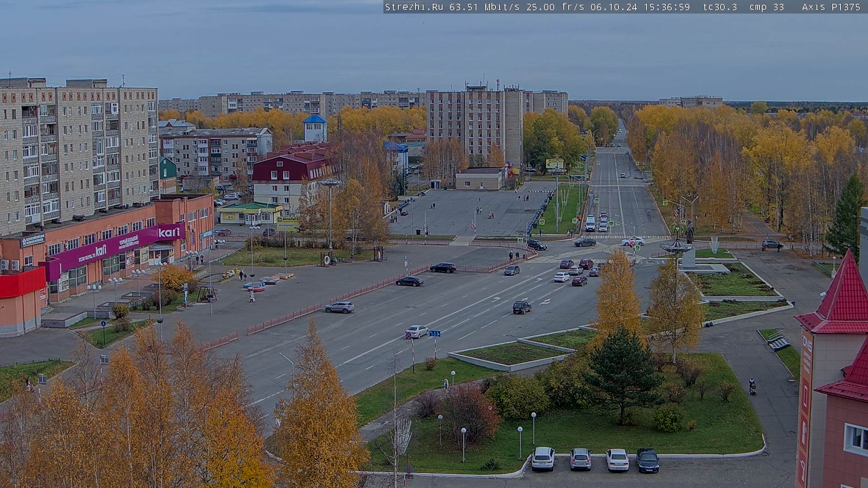
Task: Select the tc30.3 overlay value
Action: pos(720,7)
